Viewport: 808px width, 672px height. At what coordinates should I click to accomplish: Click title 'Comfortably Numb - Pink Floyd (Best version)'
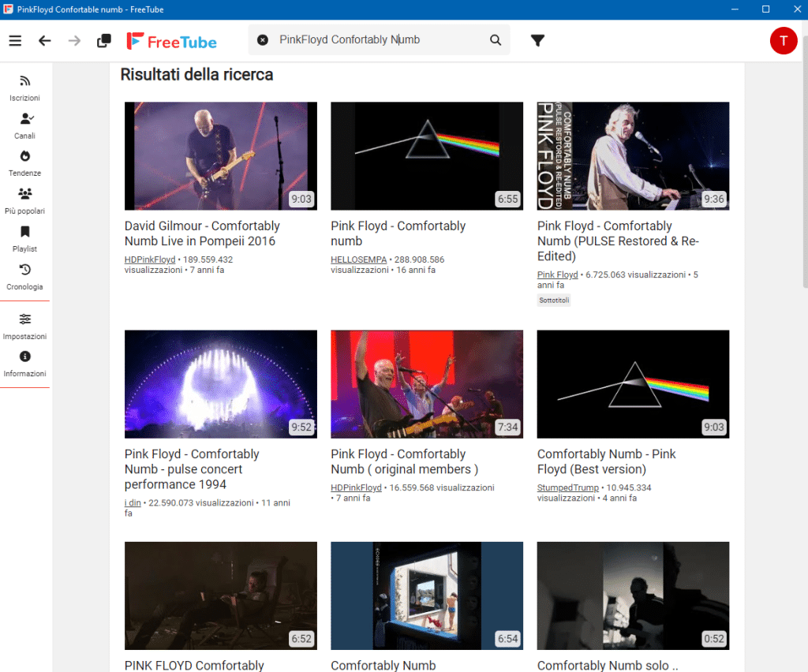(x=606, y=461)
